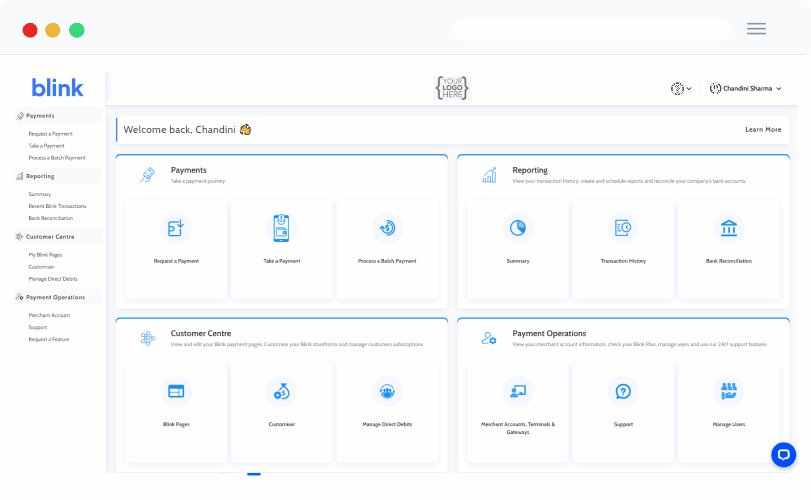Select Recent Blink Transactions in sidebar
This screenshot has width=811, height=500.
[x=57, y=206]
